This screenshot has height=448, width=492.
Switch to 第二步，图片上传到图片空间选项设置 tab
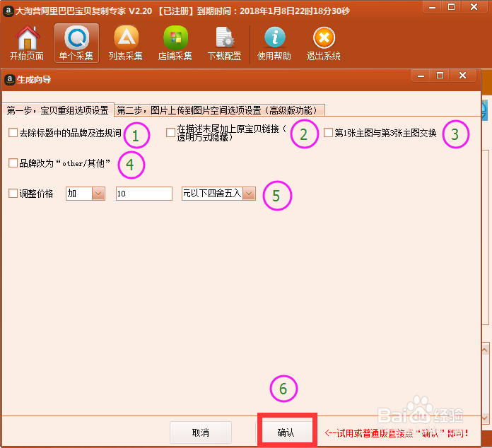coord(220,110)
